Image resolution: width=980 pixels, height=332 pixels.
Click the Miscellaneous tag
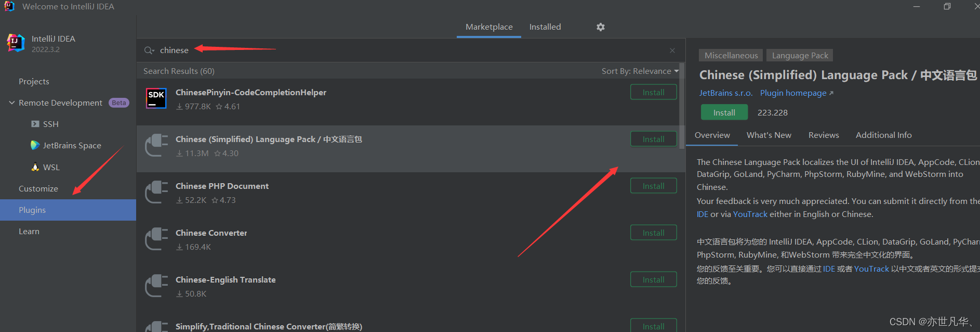(731, 55)
